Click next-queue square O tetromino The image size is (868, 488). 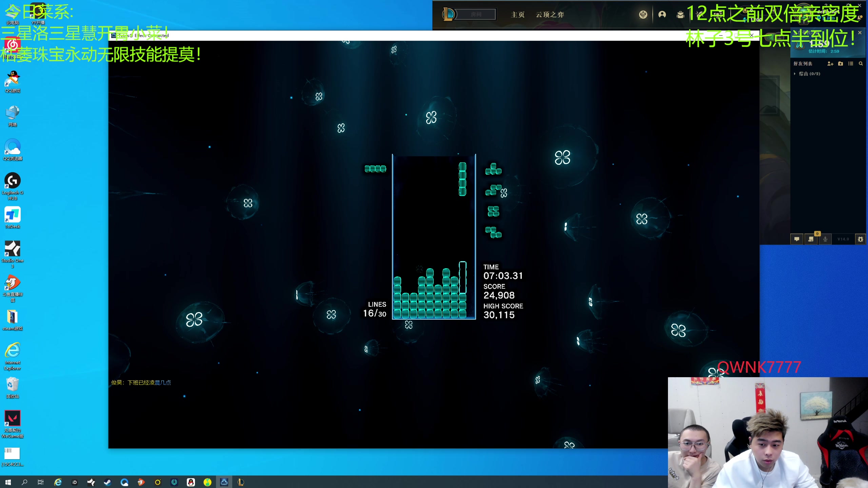(x=493, y=211)
